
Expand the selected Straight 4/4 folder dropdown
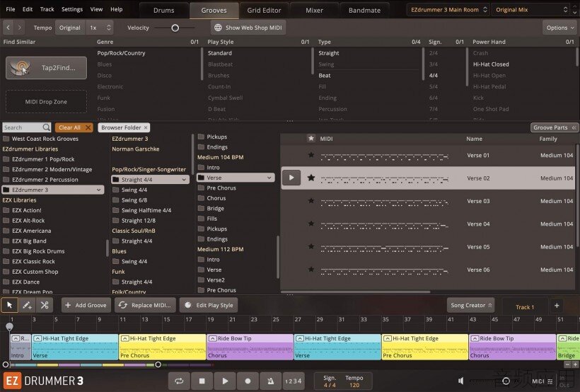[184, 180]
